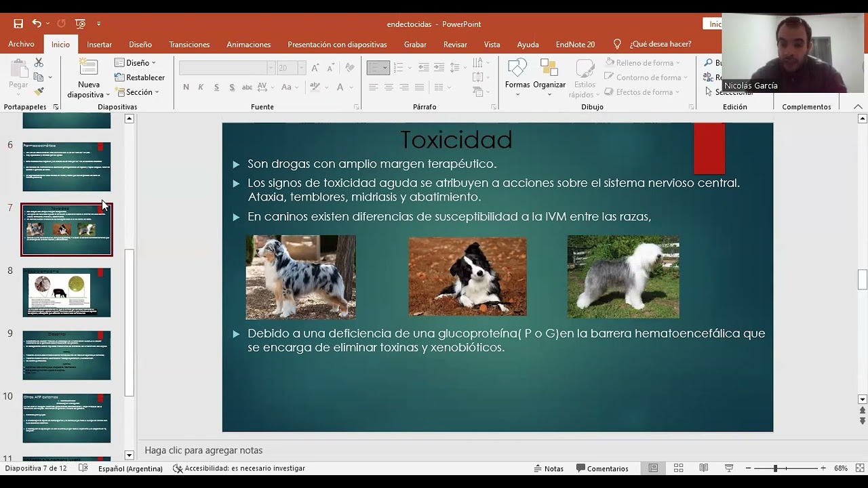Click Español (Argentina) language indicator
868x488 pixels.
pyautogui.click(x=130, y=468)
